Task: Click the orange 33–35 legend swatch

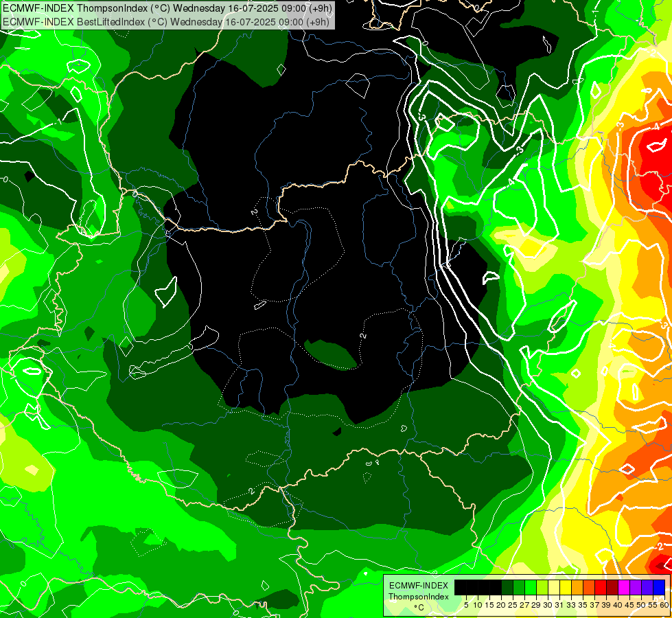Action: coord(577,587)
